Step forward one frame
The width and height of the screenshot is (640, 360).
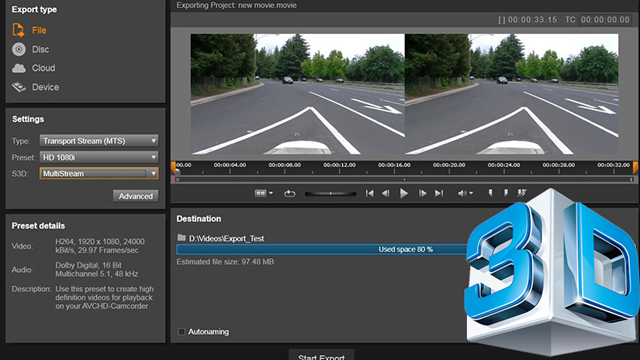click(422, 193)
